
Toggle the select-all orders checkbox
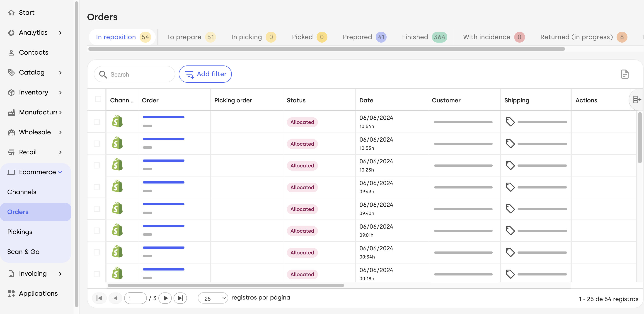click(x=98, y=99)
